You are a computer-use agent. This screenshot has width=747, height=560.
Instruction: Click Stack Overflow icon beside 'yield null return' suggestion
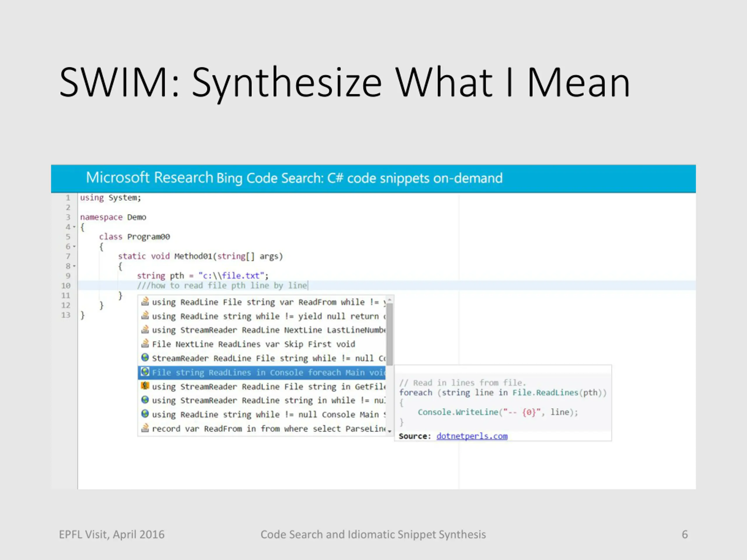click(145, 315)
